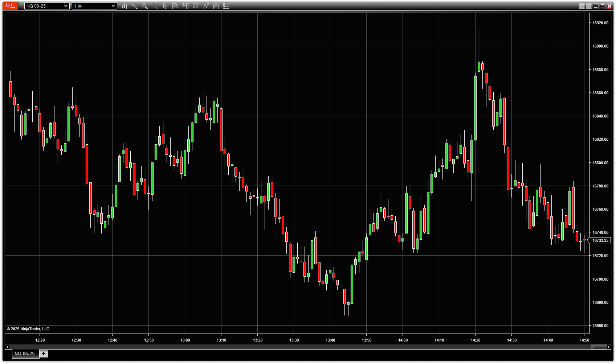Expand the NQ 06-25 instrument dropdown
616x364 pixels.
pos(47,6)
